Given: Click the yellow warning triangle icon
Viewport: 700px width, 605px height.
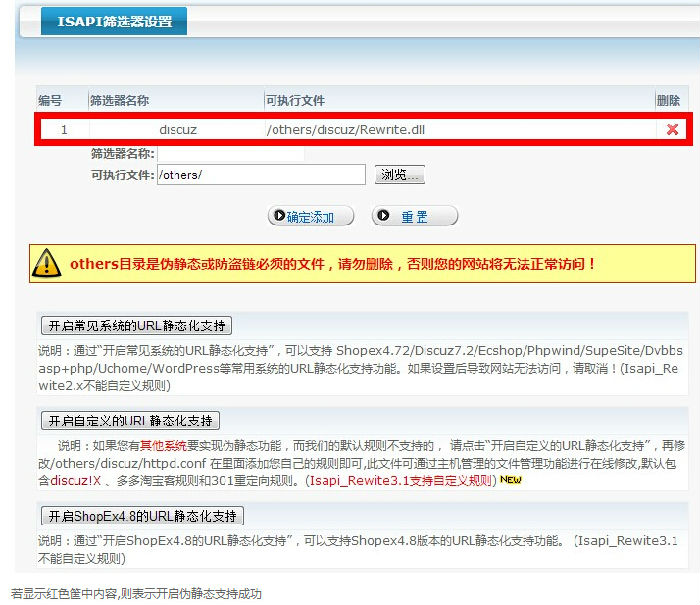Looking at the screenshot, I should tap(47, 263).
